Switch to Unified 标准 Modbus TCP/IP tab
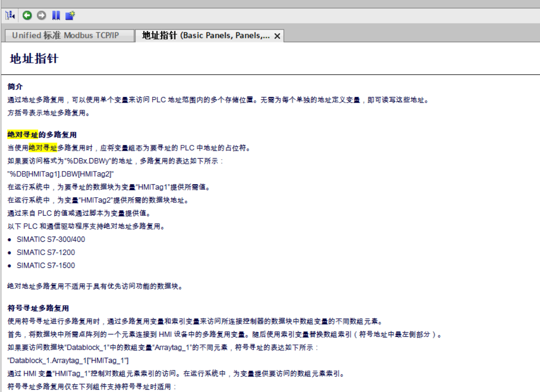This screenshot has height=392, width=540. [66, 36]
